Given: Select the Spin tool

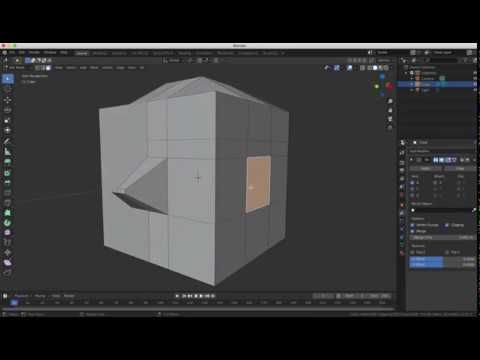Looking at the screenshot, I should point(7,223).
